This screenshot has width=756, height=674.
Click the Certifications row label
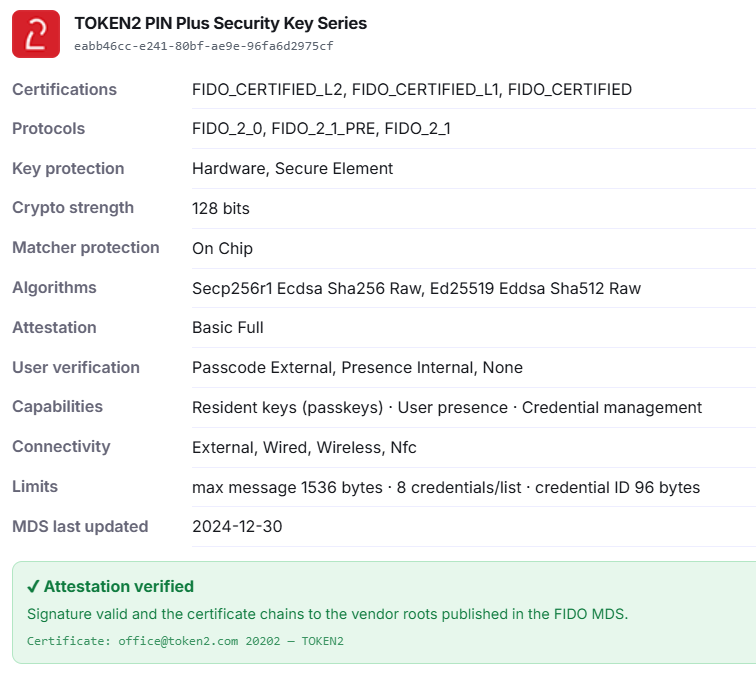click(x=65, y=89)
